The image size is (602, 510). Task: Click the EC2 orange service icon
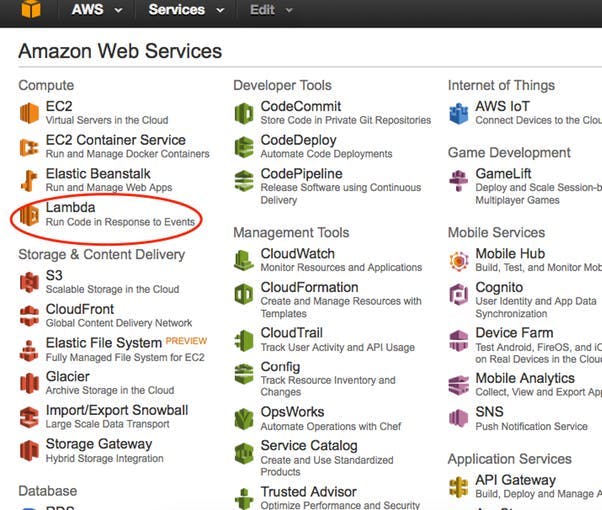pos(29,113)
